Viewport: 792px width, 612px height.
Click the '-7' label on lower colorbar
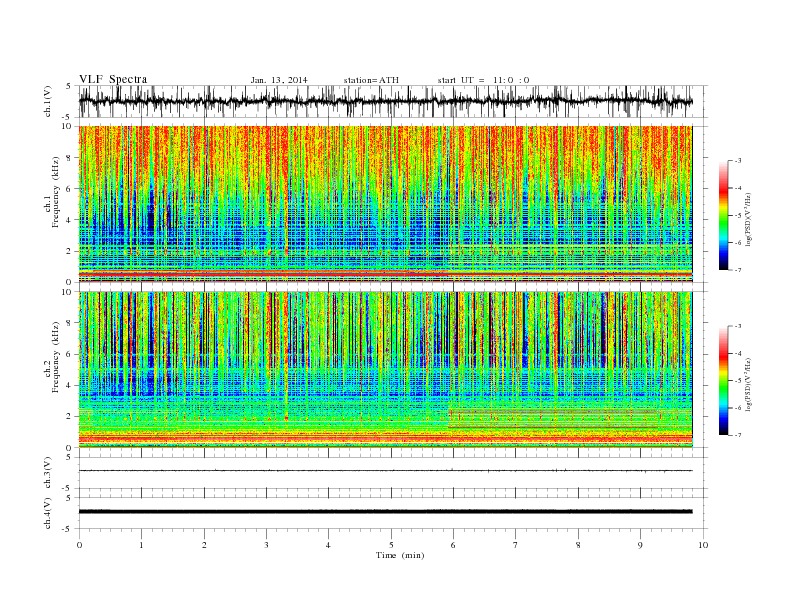click(x=737, y=435)
